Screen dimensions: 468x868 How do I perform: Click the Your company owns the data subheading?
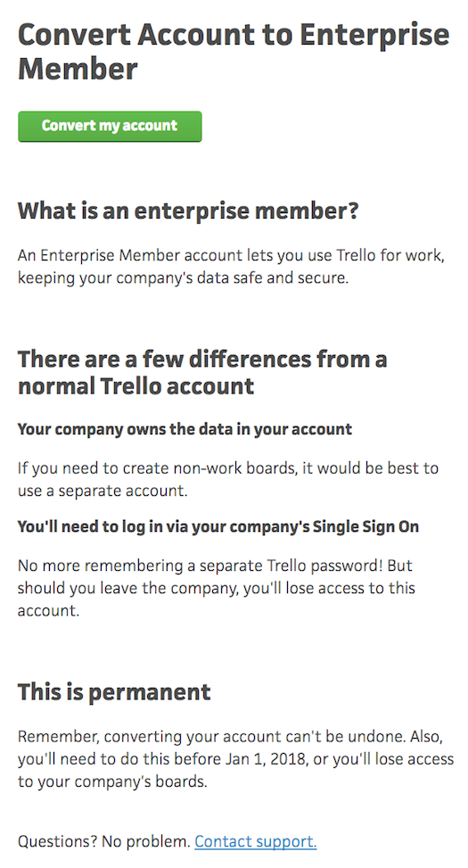(x=185, y=429)
